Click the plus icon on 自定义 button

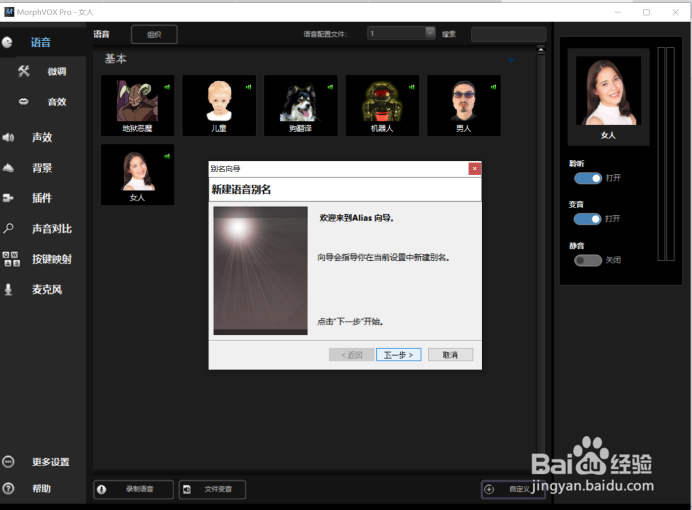coord(489,489)
